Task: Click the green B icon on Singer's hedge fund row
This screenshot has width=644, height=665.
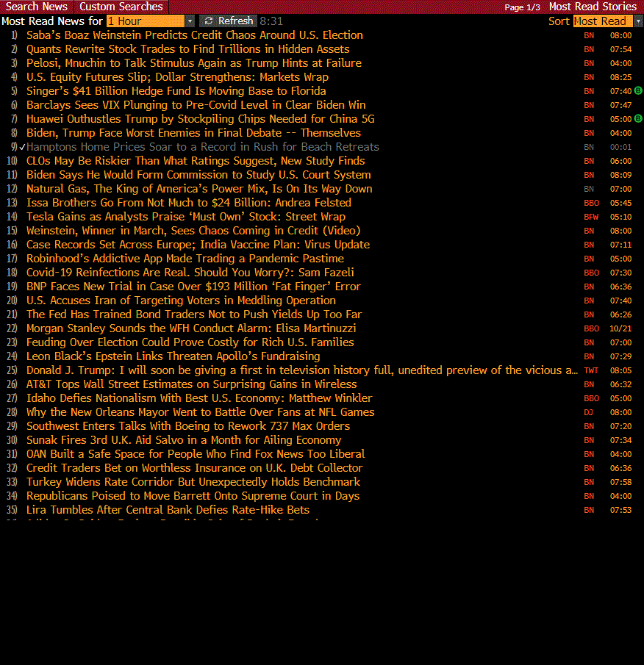Action: point(638,91)
